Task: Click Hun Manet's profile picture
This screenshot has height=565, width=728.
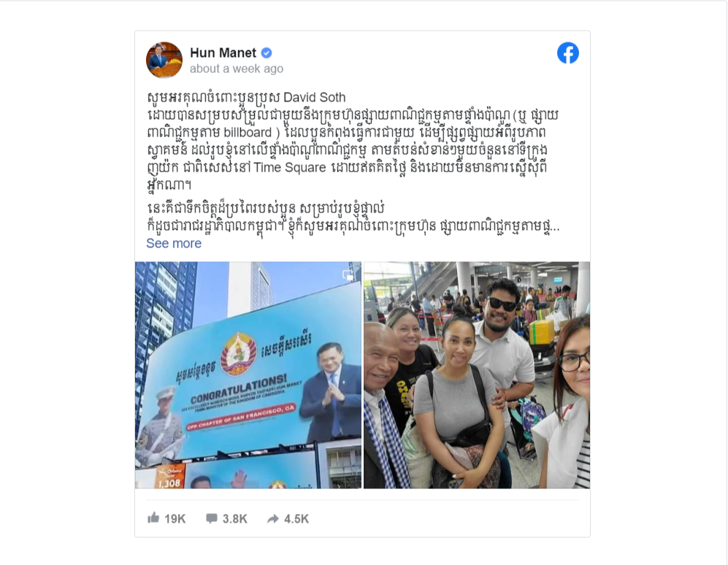Action: [x=164, y=60]
